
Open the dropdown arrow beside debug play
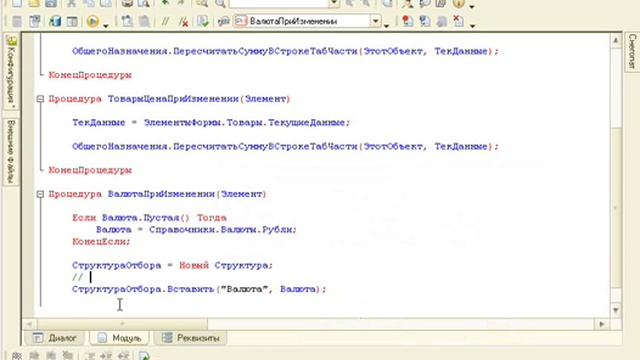coord(106,25)
